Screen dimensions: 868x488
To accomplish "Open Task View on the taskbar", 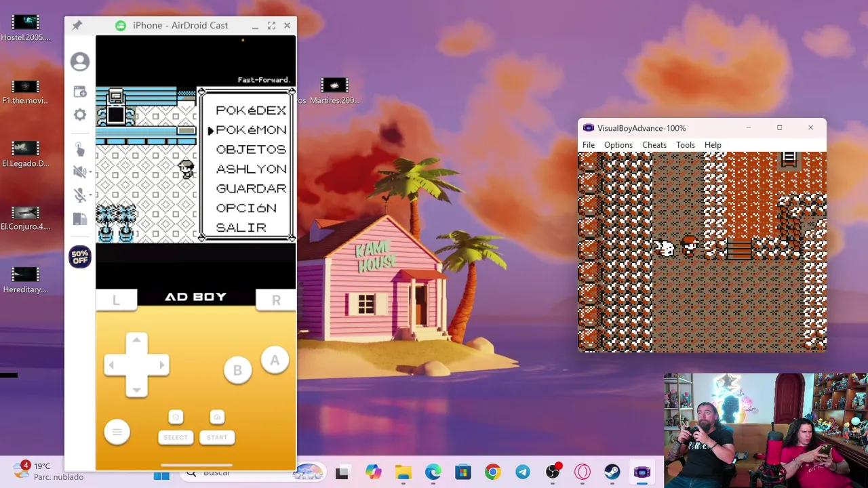I will pyautogui.click(x=342, y=473).
